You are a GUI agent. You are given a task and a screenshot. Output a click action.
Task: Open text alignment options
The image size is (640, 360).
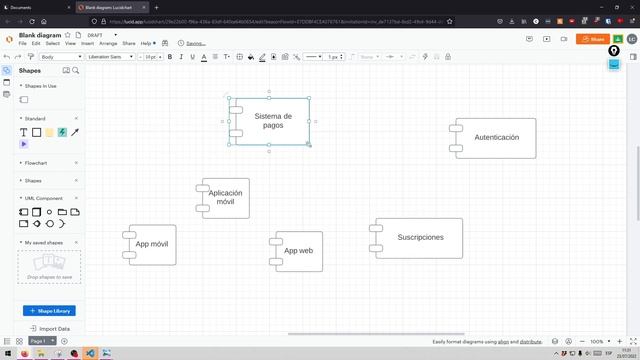(215, 57)
